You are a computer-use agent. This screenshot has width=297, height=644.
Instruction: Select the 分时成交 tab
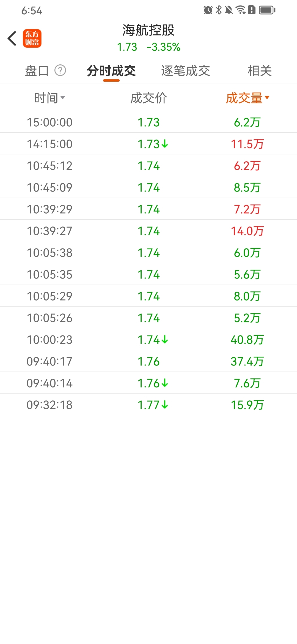point(111,71)
